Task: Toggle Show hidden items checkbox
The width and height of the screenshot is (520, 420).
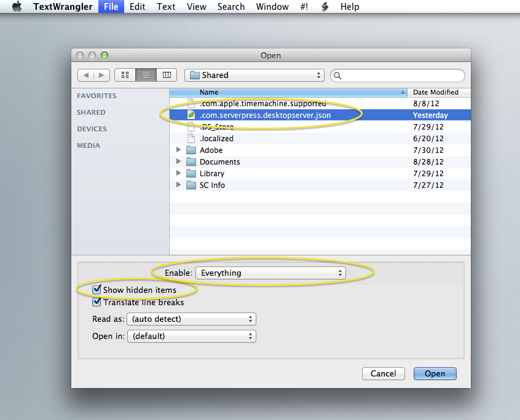Action: 97,290
